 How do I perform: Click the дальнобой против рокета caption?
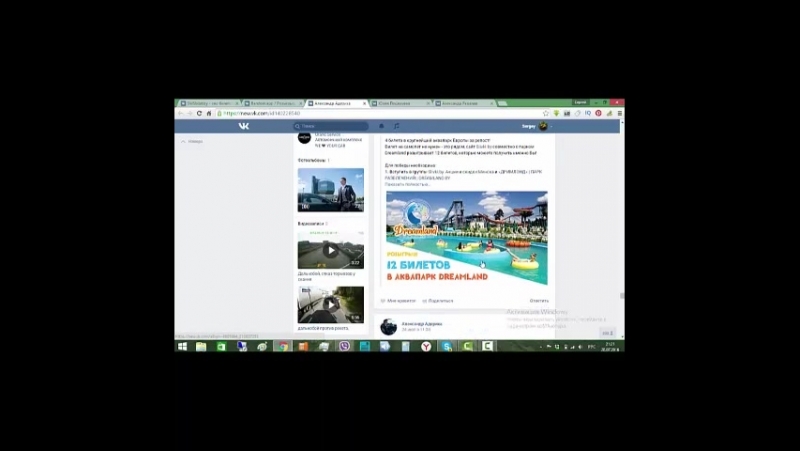[x=323, y=328]
